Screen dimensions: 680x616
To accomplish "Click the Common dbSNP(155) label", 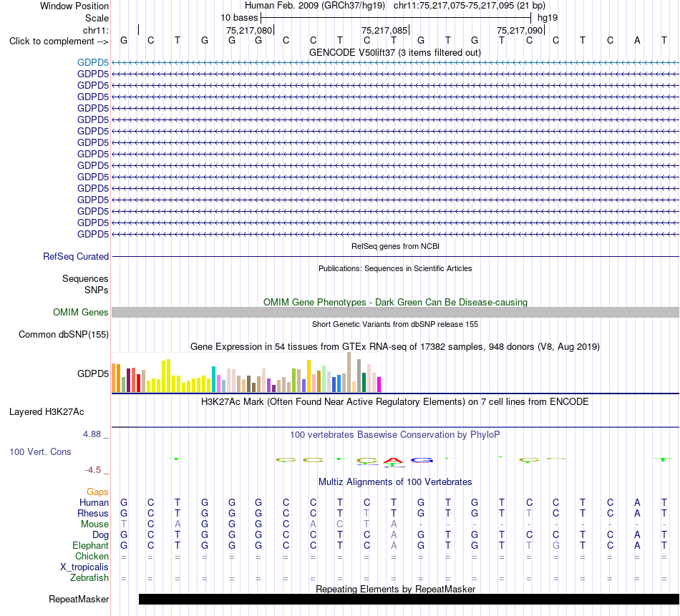I will point(63,334).
